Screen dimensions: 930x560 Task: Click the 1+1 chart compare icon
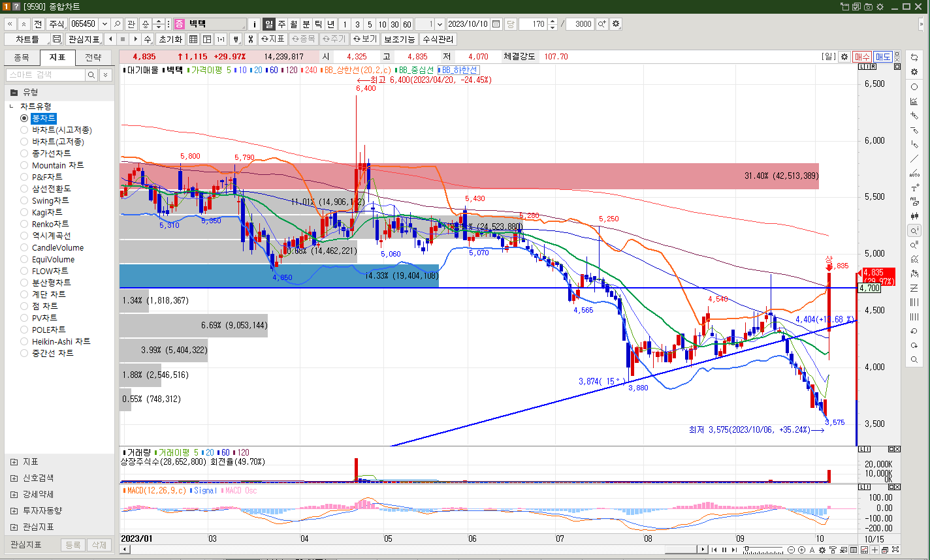coord(221,39)
